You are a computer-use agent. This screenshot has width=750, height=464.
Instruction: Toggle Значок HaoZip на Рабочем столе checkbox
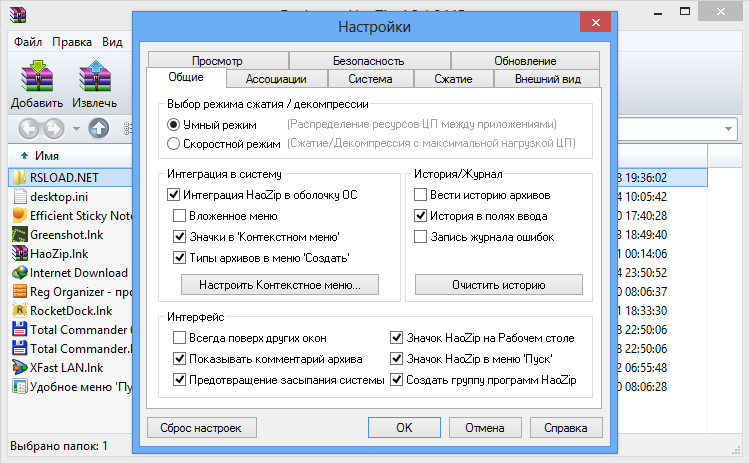point(397,338)
